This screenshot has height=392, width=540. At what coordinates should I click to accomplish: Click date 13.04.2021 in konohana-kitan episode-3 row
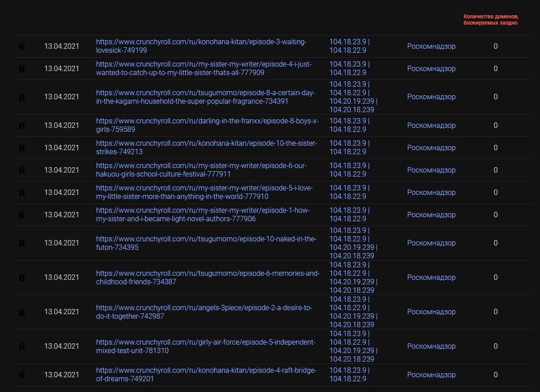click(x=62, y=46)
